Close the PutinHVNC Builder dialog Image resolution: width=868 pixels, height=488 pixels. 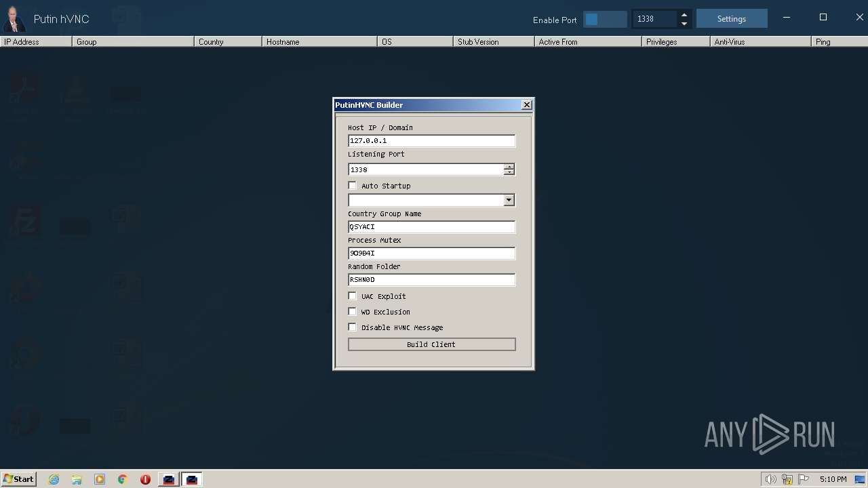click(x=526, y=105)
